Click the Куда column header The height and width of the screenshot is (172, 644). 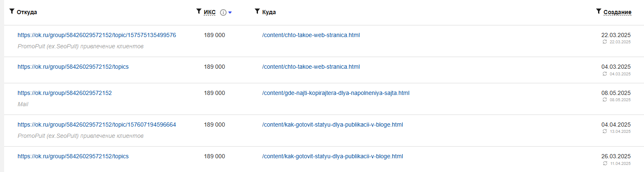tap(269, 12)
